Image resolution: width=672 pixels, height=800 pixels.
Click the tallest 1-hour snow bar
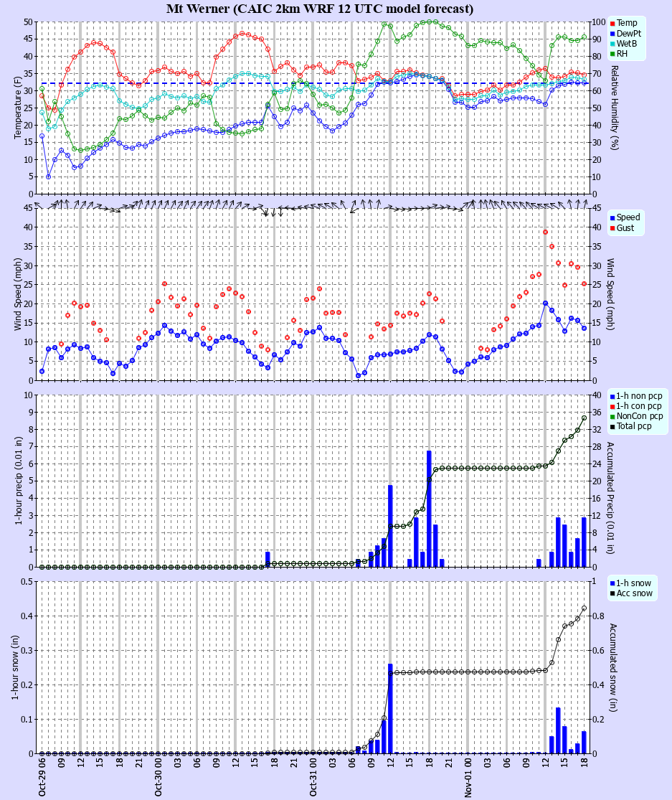pyautogui.click(x=390, y=709)
